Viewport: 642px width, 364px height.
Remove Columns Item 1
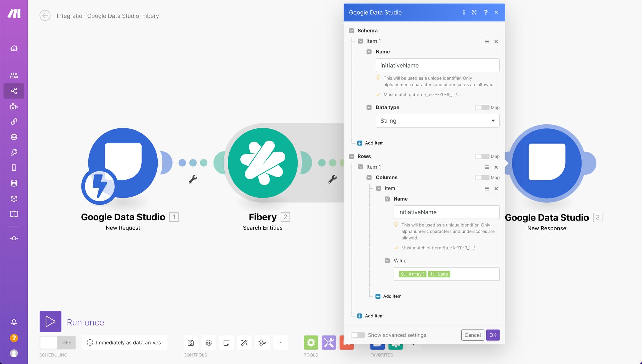pyautogui.click(x=496, y=189)
